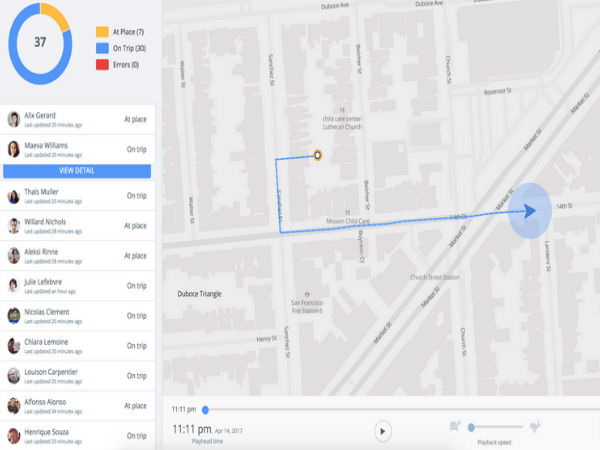Click the blue direction arrow marker on map
The image size is (600, 450).
pyautogui.click(x=528, y=211)
